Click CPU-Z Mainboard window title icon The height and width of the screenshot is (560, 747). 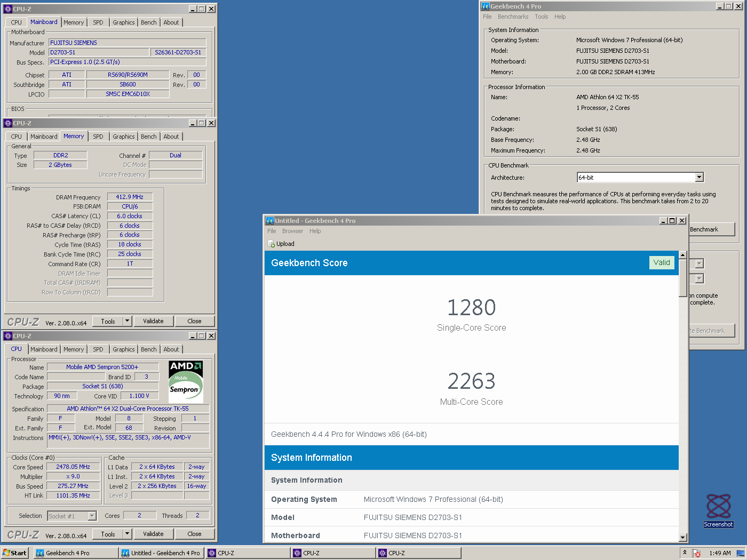pyautogui.click(x=8, y=9)
